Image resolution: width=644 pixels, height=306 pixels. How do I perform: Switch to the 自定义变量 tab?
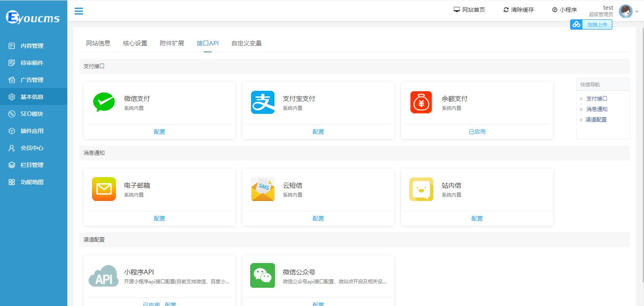[x=246, y=43]
